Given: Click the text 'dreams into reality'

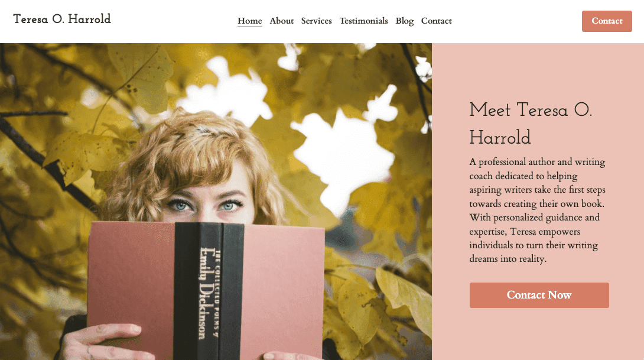Looking at the screenshot, I should (508, 259).
